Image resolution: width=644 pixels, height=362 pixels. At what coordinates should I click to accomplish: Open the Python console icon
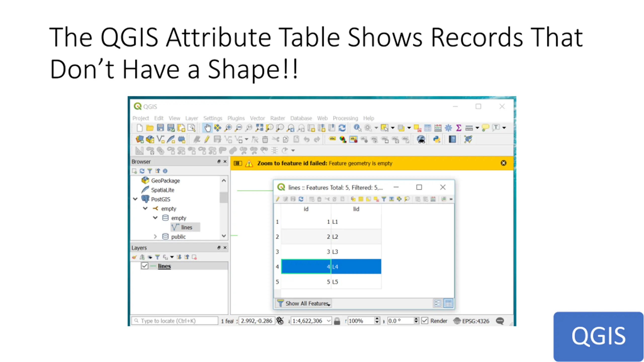[x=437, y=139]
